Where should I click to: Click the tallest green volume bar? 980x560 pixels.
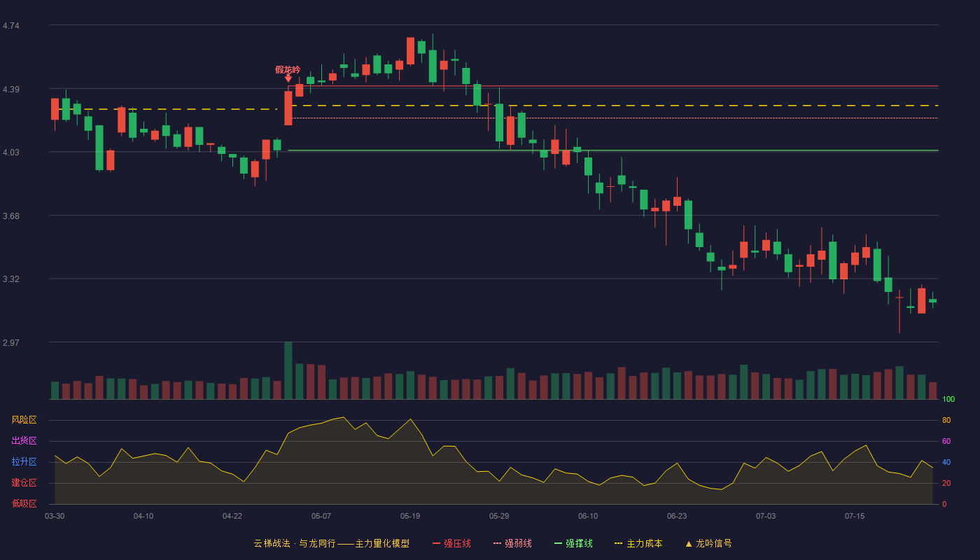288,370
